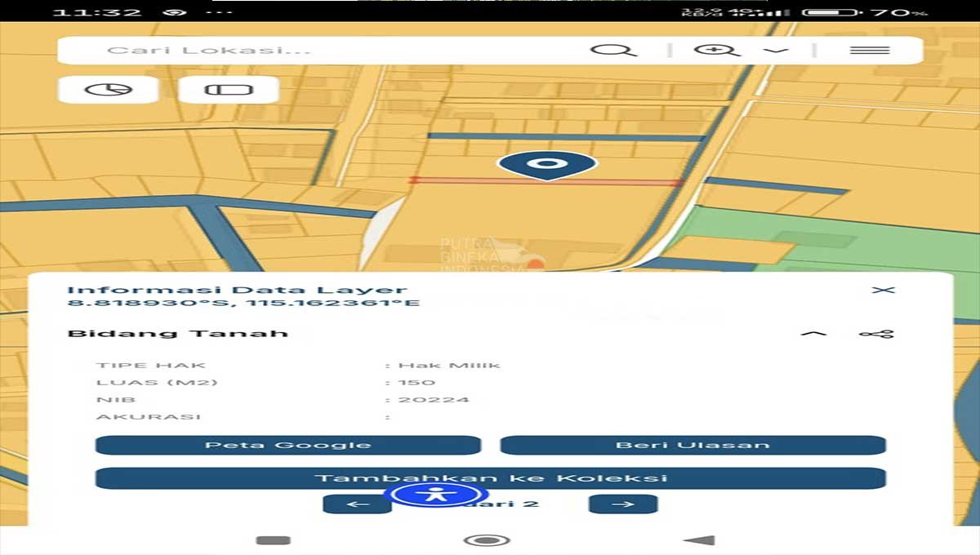Go to previous result with left arrow
The height and width of the screenshot is (555, 980).
[358, 504]
